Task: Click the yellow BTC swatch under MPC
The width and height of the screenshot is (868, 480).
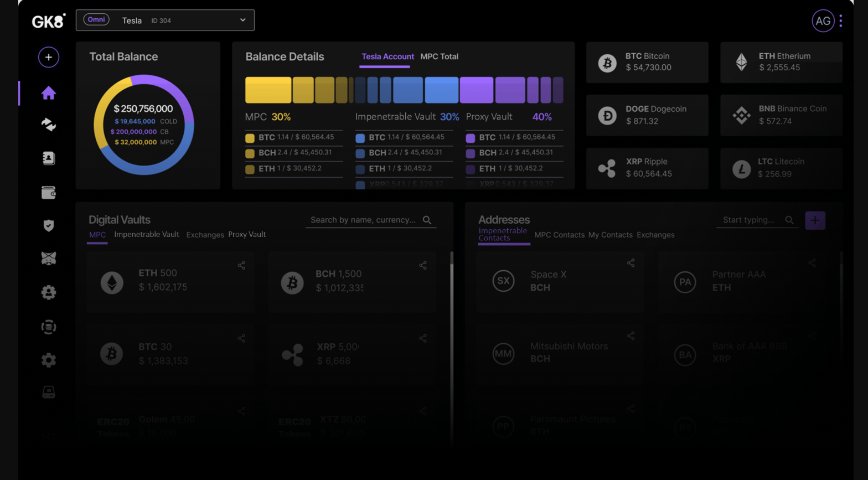Action: coord(250,138)
